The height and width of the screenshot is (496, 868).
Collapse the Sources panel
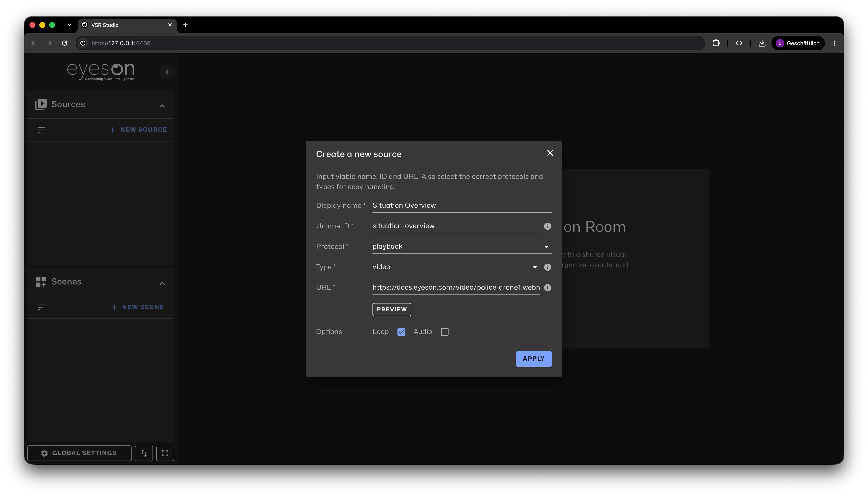pyautogui.click(x=162, y=106)
